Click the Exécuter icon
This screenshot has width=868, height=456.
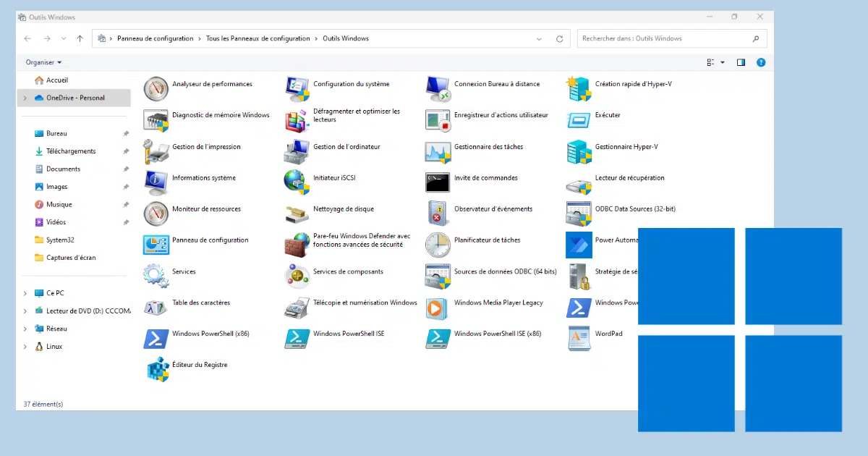[x=579, y=119]
